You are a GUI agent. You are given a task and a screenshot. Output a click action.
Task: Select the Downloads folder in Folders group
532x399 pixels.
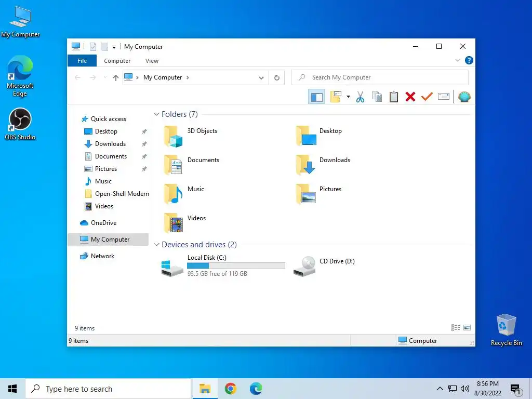323,165
